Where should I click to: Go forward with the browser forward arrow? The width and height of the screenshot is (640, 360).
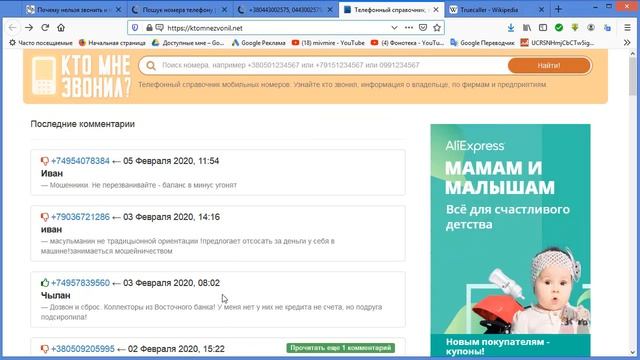pyautogui.click(x=29, y=28)
